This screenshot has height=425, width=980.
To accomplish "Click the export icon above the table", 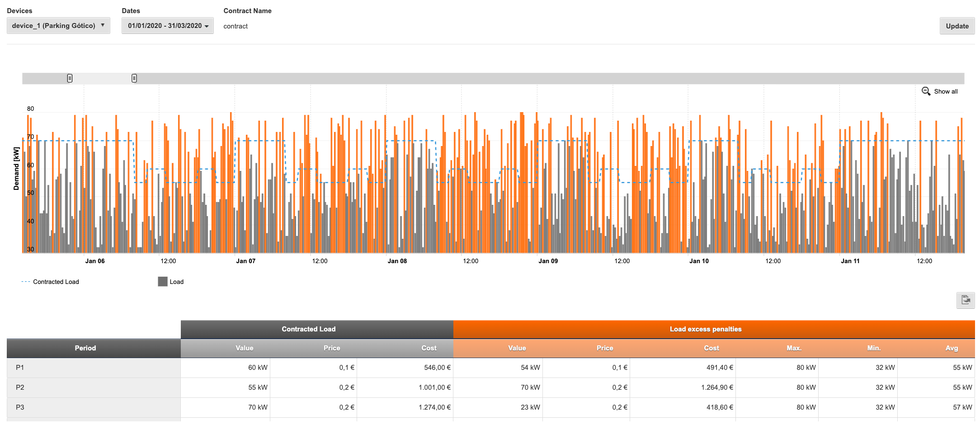I will click(x=965, y=300).
